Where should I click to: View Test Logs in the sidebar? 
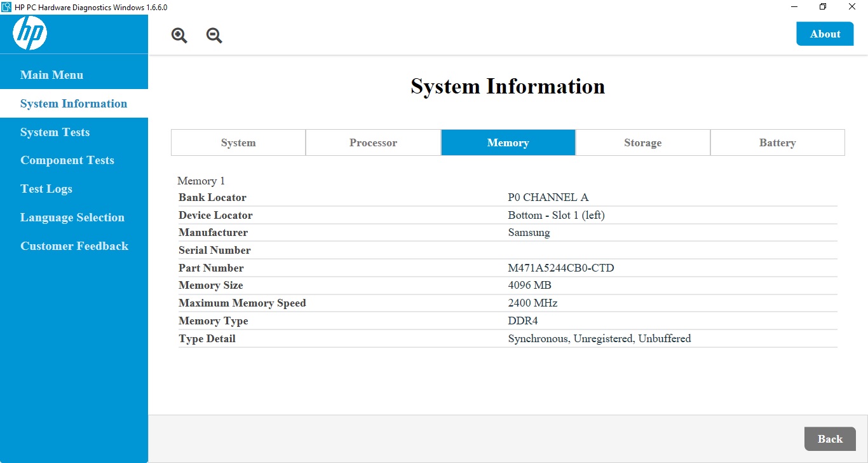[x=46, y=189]
